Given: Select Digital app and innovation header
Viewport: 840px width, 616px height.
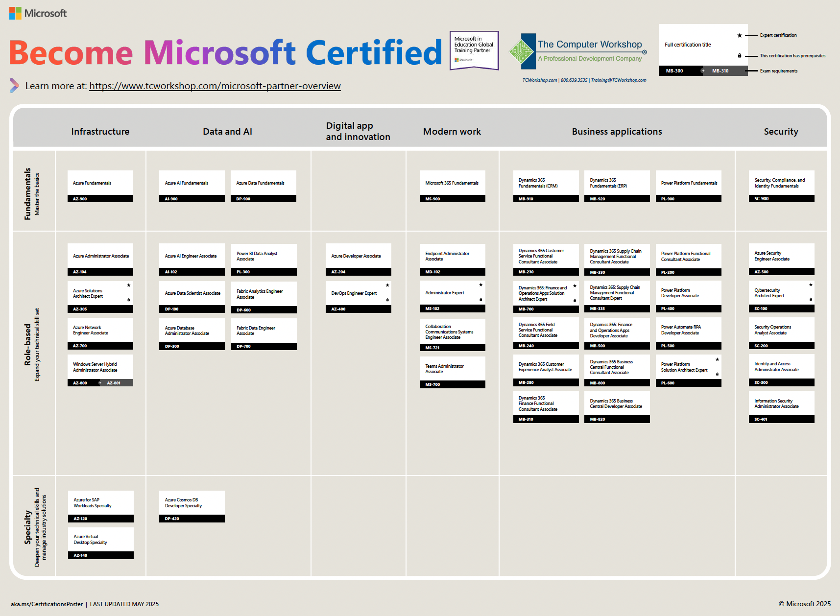Looking at the screenshot, I should (358, 131).
